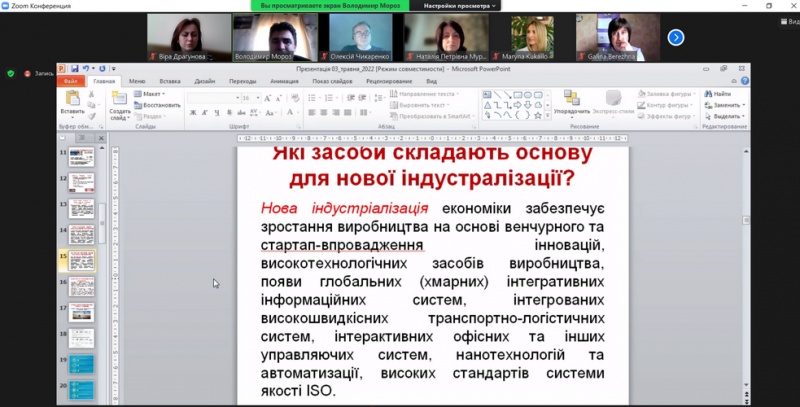
Task: Click the Save icon in quick access toolbar
Action: [76, 70]
